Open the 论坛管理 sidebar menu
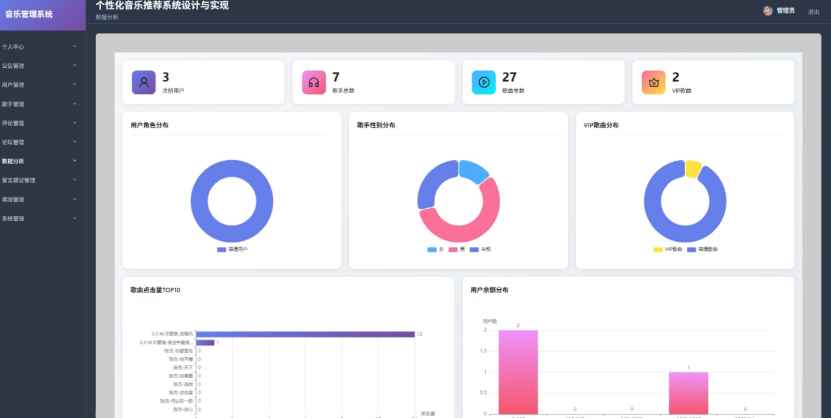This screenshot has height=418, width=831. 42,142
